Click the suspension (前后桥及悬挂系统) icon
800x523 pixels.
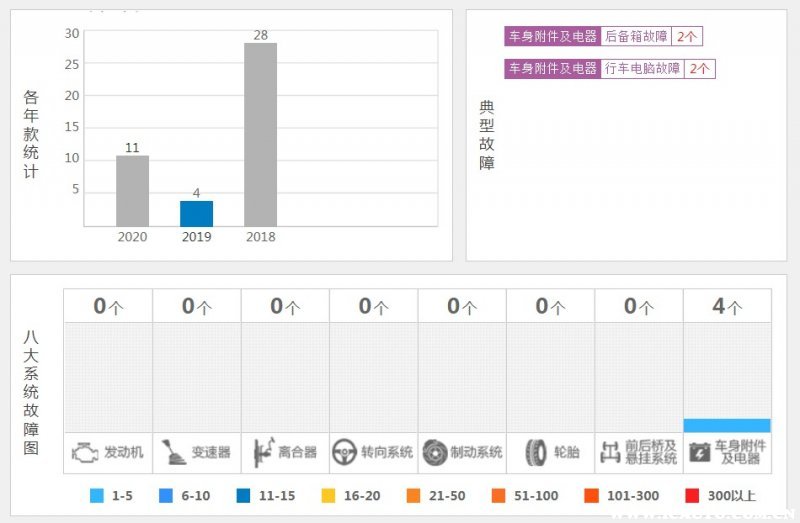click(609, 452)
